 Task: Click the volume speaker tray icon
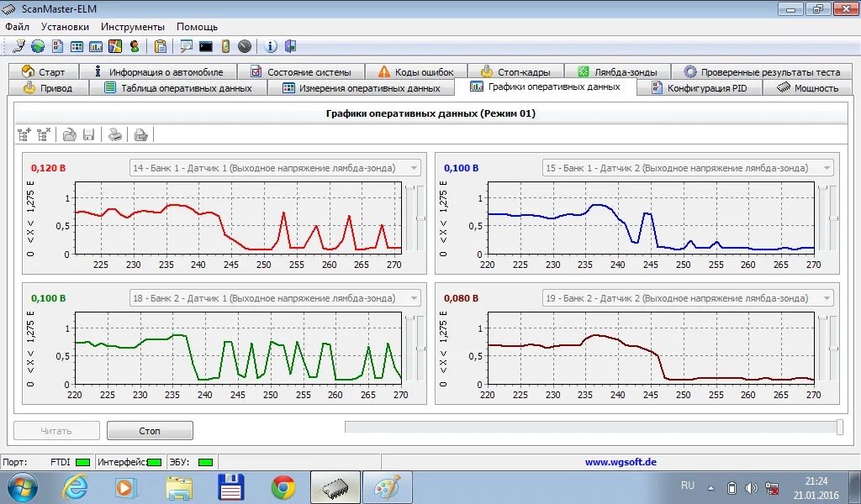[751, 487]
